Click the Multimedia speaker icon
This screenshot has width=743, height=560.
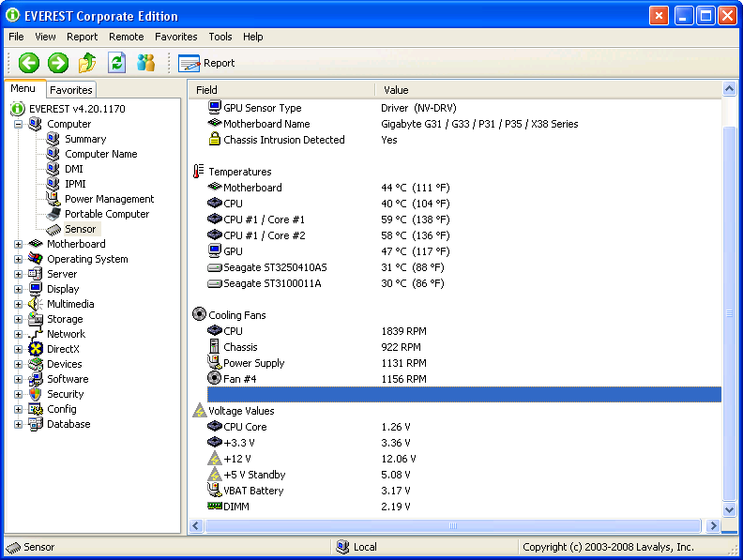[x=35, y=304]
